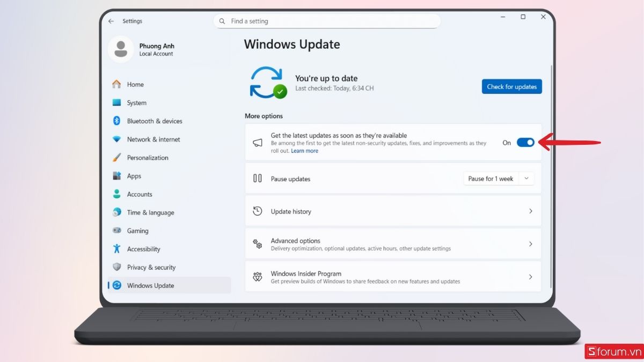Click the You're up to date text

click(326, 78)
